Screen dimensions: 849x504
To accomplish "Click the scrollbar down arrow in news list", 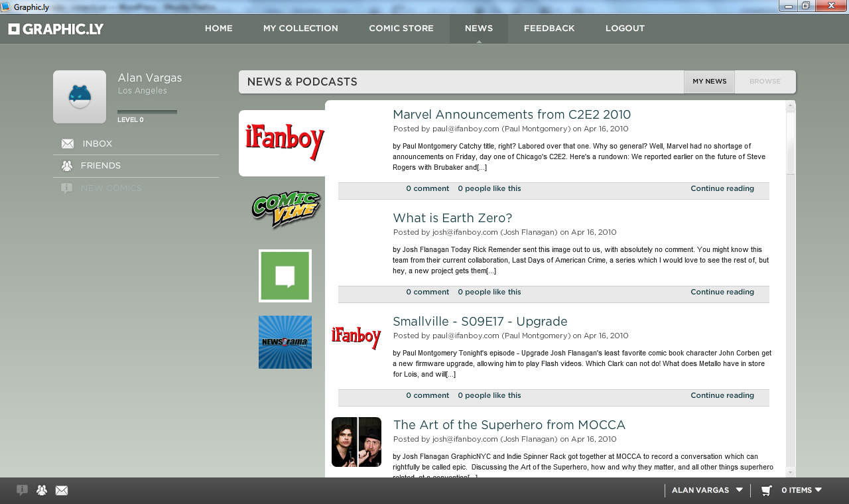I will [790, 472].
